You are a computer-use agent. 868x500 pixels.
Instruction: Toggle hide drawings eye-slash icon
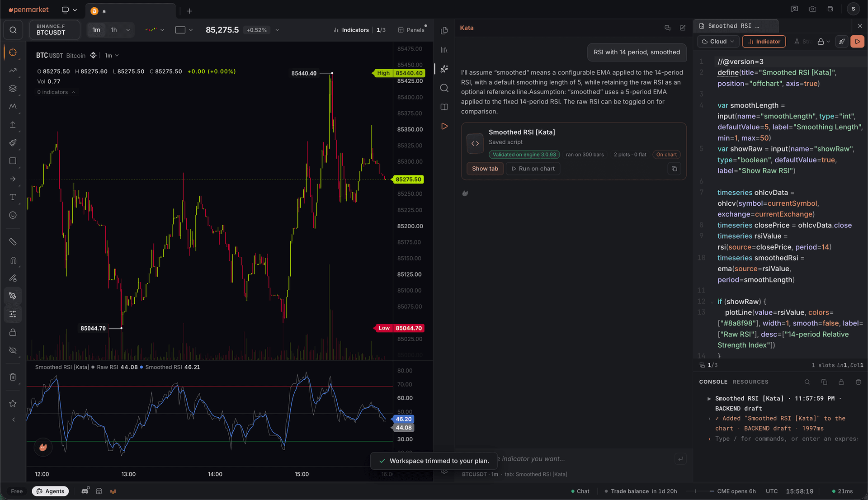tap(13, 350)
